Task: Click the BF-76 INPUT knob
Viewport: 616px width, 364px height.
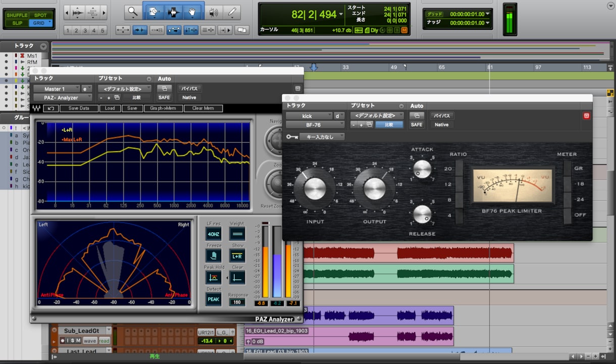Action: (315, 189)
